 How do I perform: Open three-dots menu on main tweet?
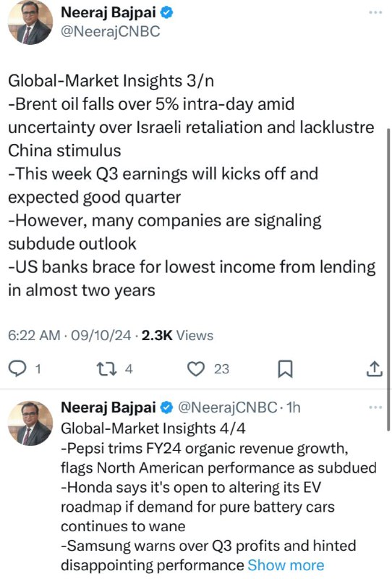(375, 12)
